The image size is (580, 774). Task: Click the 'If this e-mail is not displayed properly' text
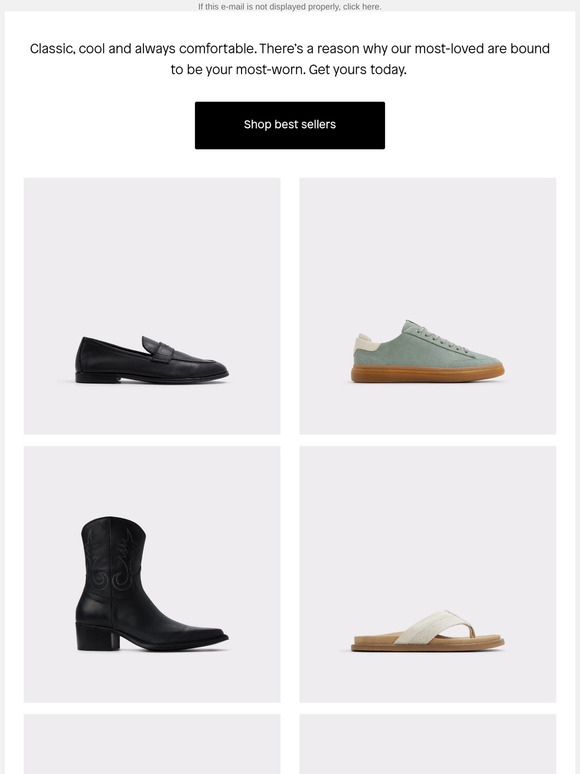click(x=269, y=7)
